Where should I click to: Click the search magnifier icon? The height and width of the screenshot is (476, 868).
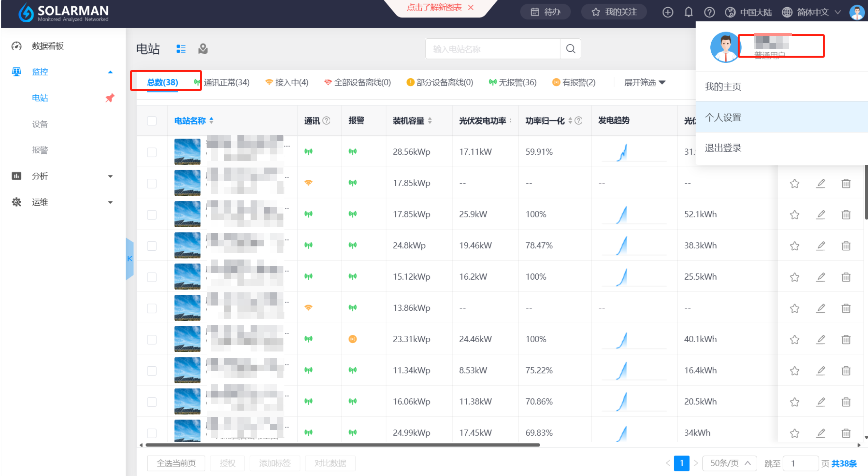coord(570,49)
